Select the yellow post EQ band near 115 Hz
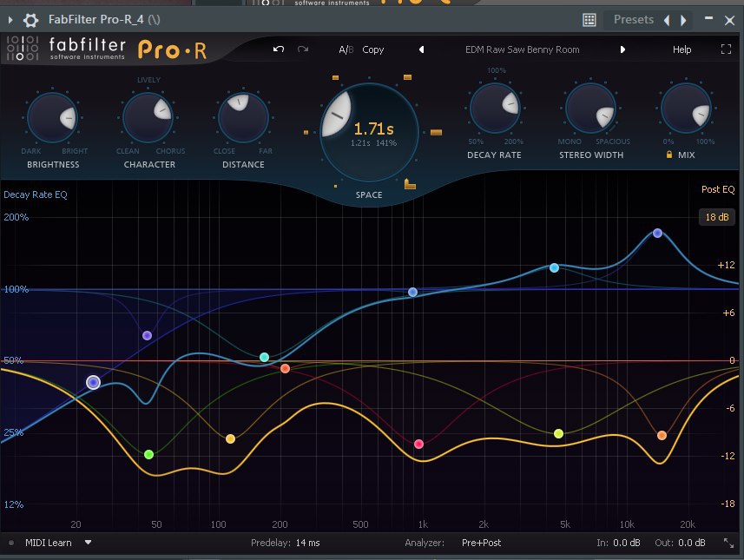This screenshot has height=560, width=744. coord(230,439)
